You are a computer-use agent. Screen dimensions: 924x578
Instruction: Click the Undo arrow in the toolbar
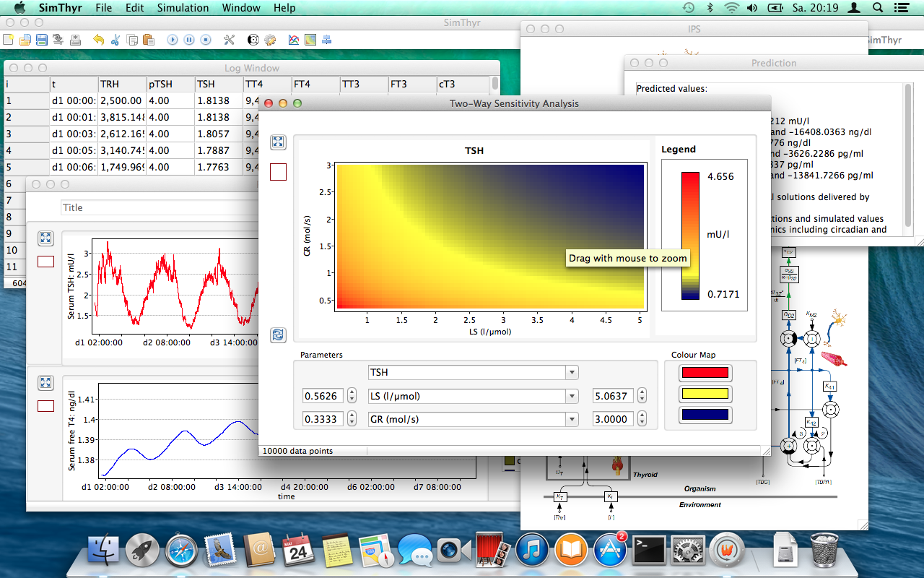point(98,40)
